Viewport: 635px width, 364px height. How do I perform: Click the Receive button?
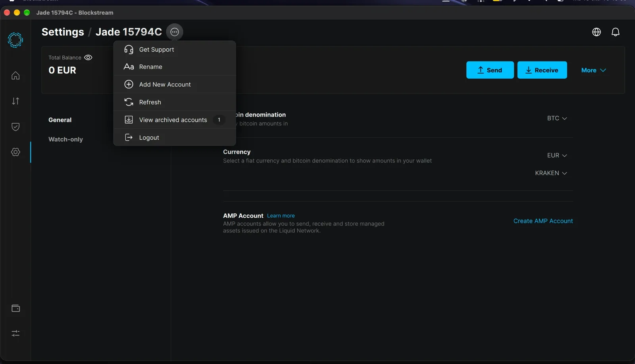542,70
